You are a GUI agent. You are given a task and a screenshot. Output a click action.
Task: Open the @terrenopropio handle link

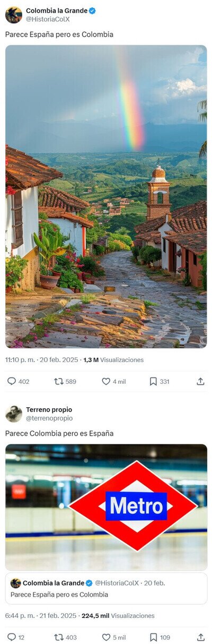click(x=49, y=418)
